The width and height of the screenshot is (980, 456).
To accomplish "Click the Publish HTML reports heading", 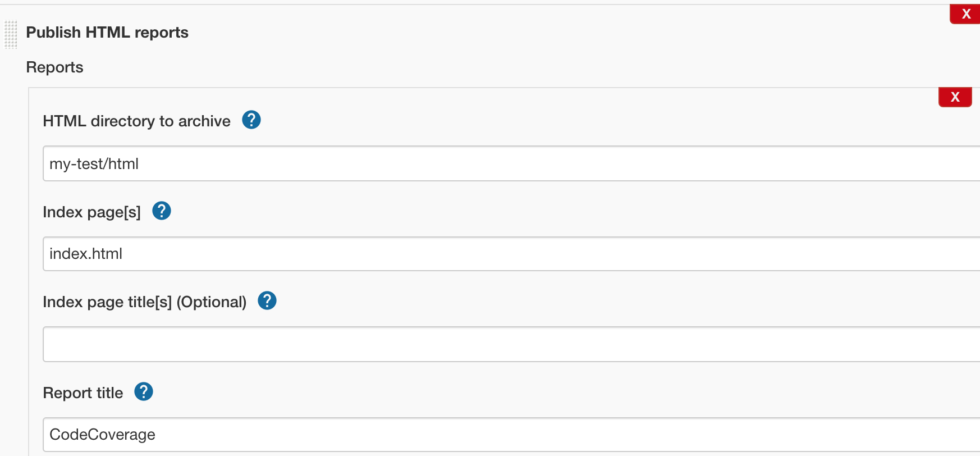I will click(x=107, y=33).
